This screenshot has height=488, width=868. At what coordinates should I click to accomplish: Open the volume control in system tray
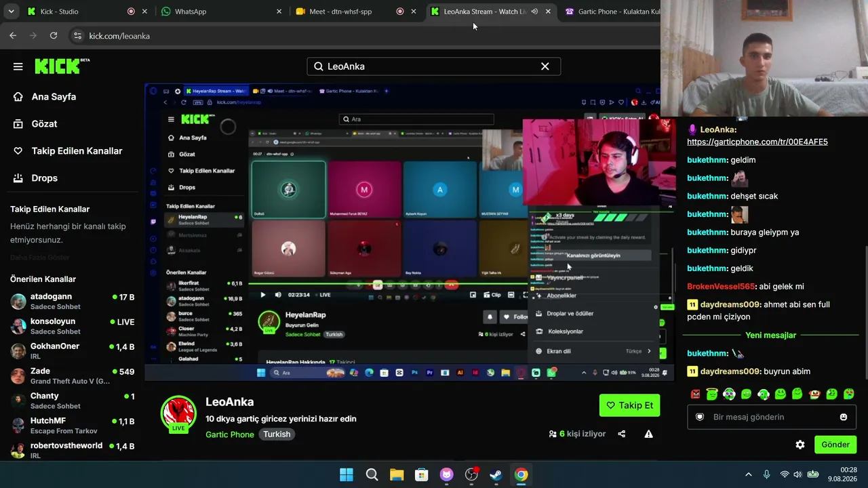pos(798,474)
